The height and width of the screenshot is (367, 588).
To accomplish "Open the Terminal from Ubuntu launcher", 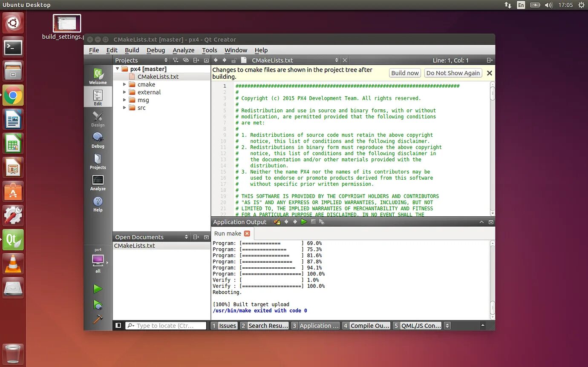I will tap(13, 47).
